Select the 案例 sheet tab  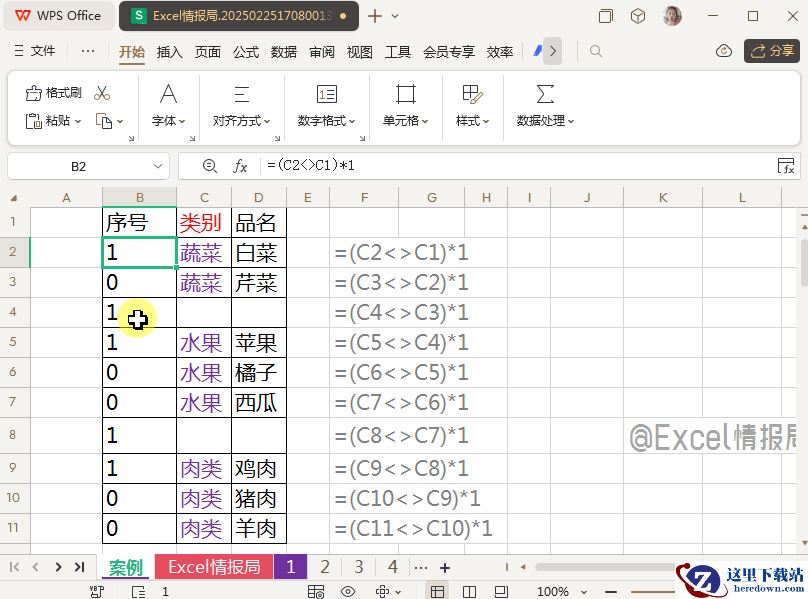click(x=126, y=568)
